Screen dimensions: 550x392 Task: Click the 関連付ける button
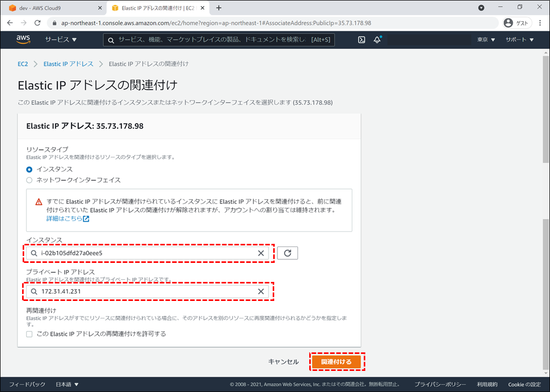(337, 362)
